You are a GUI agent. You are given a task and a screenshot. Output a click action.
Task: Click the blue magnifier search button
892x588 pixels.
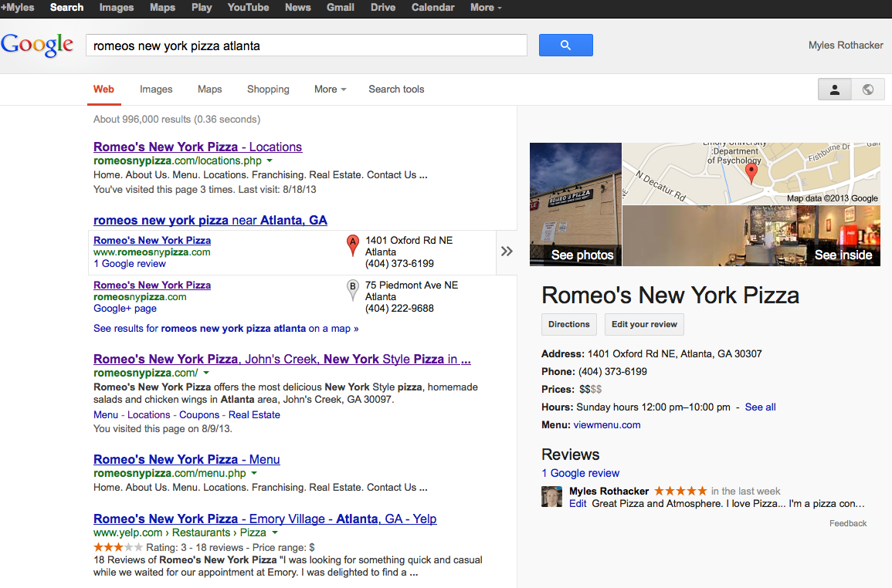565,45
